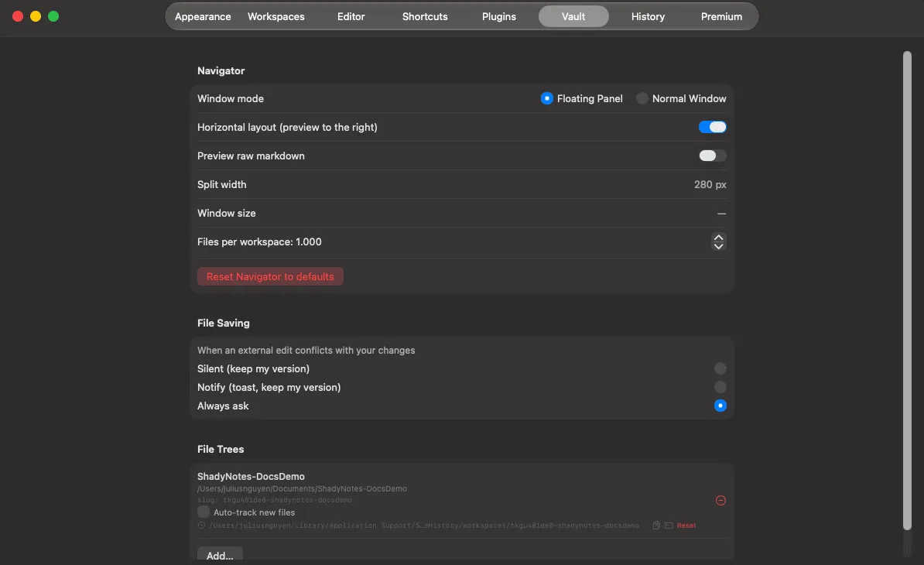Increase Files per workspace with stepper up arrow
The width and height of the screenshot is (924, 565).
(718, 238)
